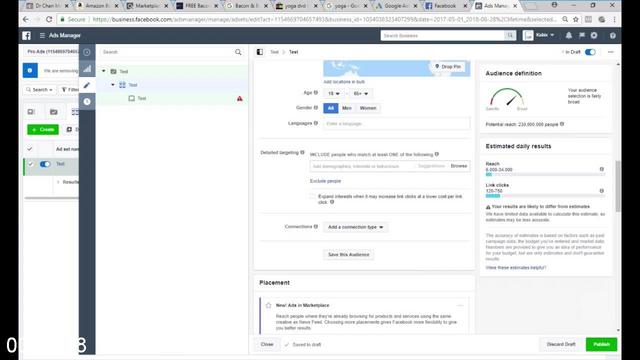Click the info icon beside Potential reach
Image resolution: width=640 pixels, height=360 pixels.
tap(562, 124)
